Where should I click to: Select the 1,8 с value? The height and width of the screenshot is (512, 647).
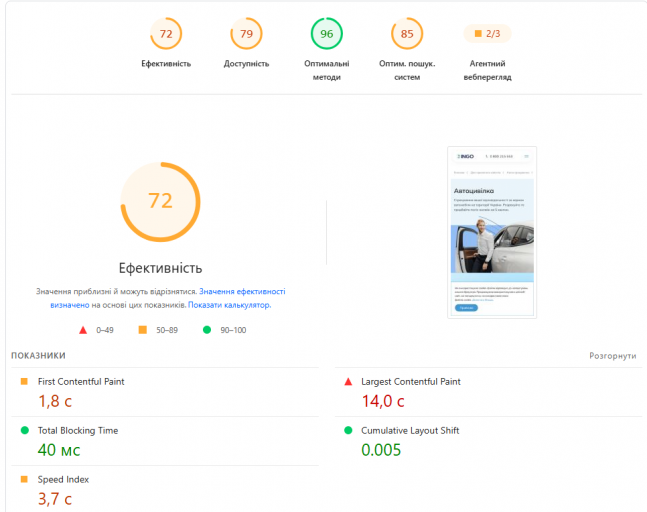55,401
